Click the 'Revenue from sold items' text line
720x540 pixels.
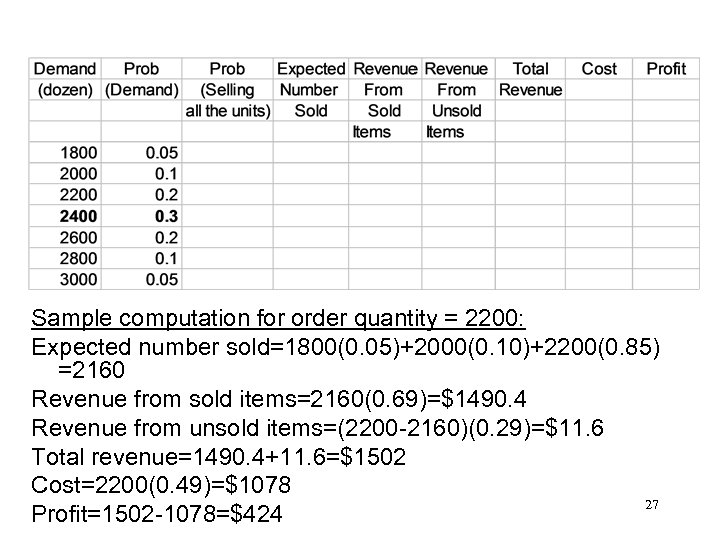[x=279, y=400]
